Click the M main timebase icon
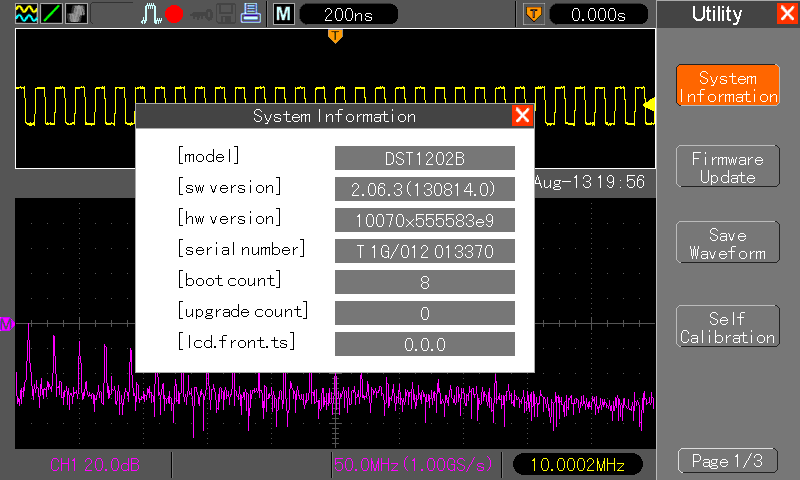Viewport: 800px width, 480px height. (284, 14)
